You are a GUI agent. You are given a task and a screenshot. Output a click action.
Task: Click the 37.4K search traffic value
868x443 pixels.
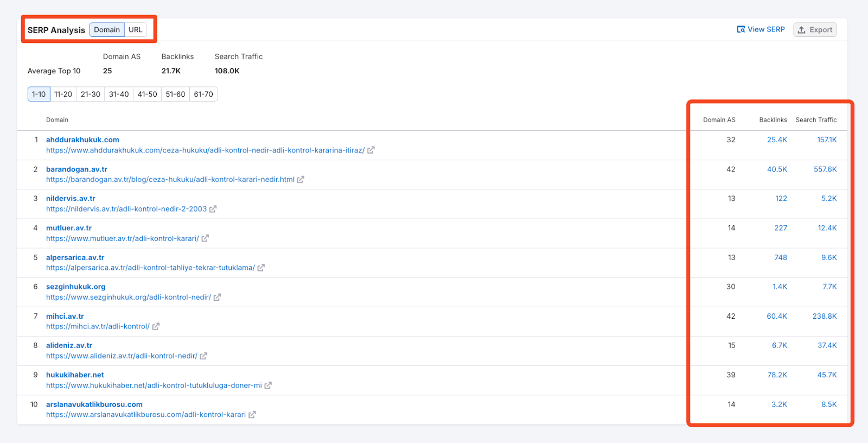click(x=827, y=345)
